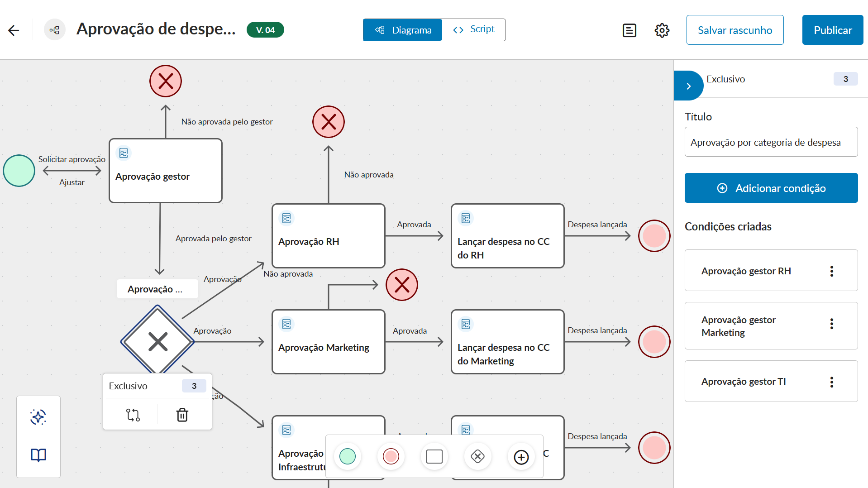
Task: Open settings gear icon
Action: [x=662, y=30]
